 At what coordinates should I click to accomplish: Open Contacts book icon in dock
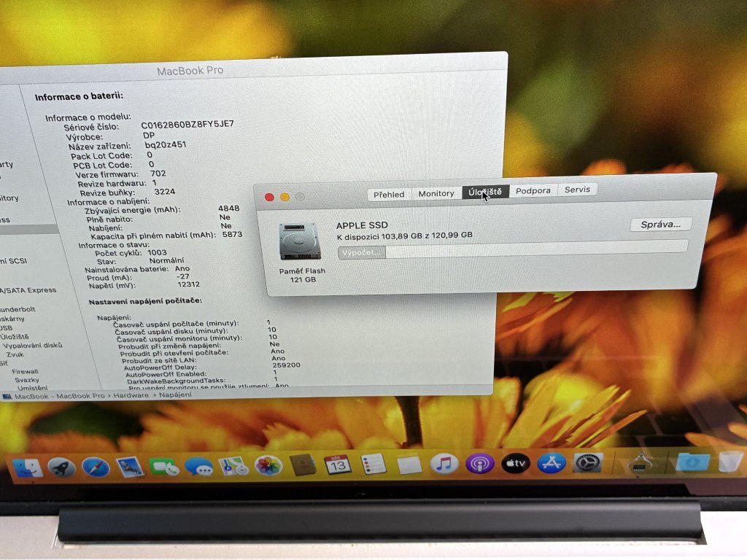pos(303,464)
